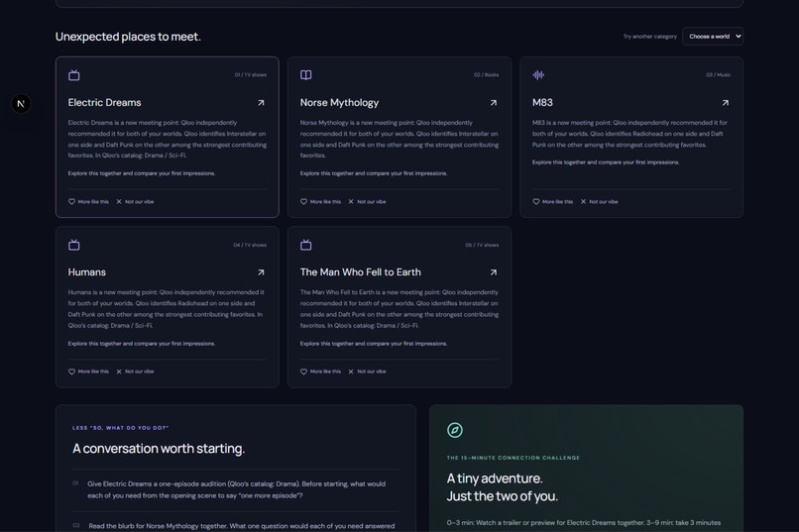This screenshot has width=799, height=532.
Task: Select More like this for M83
Action: click(x=553, y=201)
